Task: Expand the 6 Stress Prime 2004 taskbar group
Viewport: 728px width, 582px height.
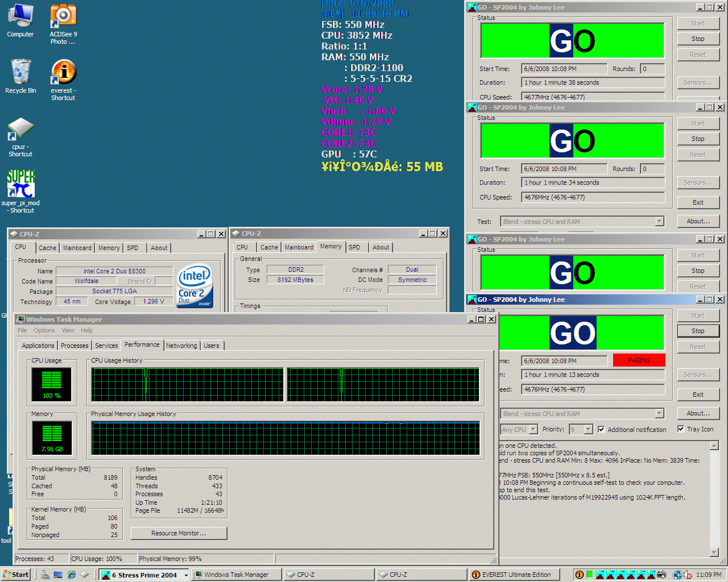Action: (185, 575)
